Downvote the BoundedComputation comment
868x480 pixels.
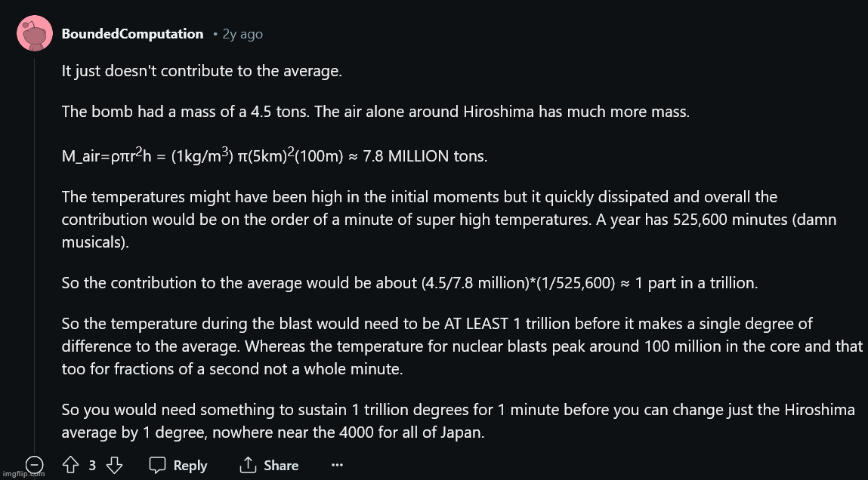[x=113, y=464]
